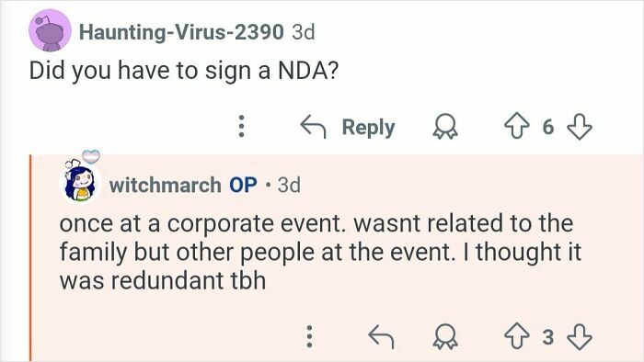Open three-dot menu on witchmarch's reply
644x362 pixels.
click(x=310, y=336)
